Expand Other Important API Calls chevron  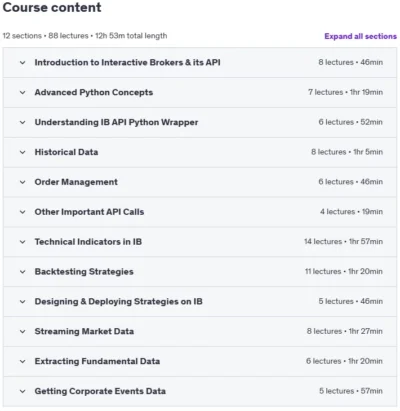tap(22, 212)
